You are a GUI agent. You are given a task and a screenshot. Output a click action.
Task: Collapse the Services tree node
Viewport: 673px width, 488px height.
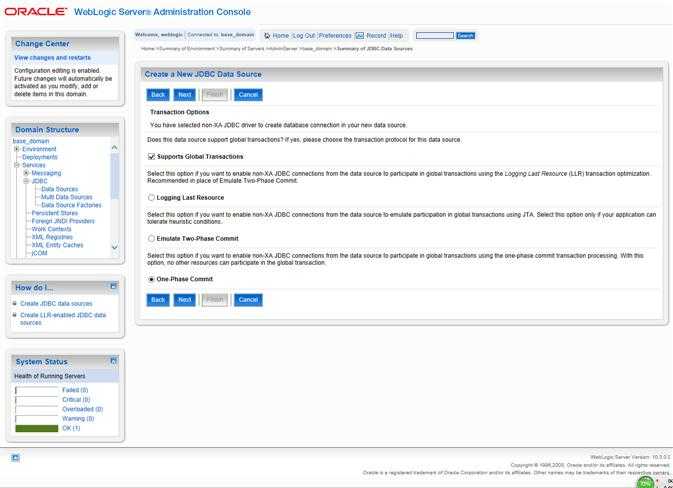(x=17, y=165)
